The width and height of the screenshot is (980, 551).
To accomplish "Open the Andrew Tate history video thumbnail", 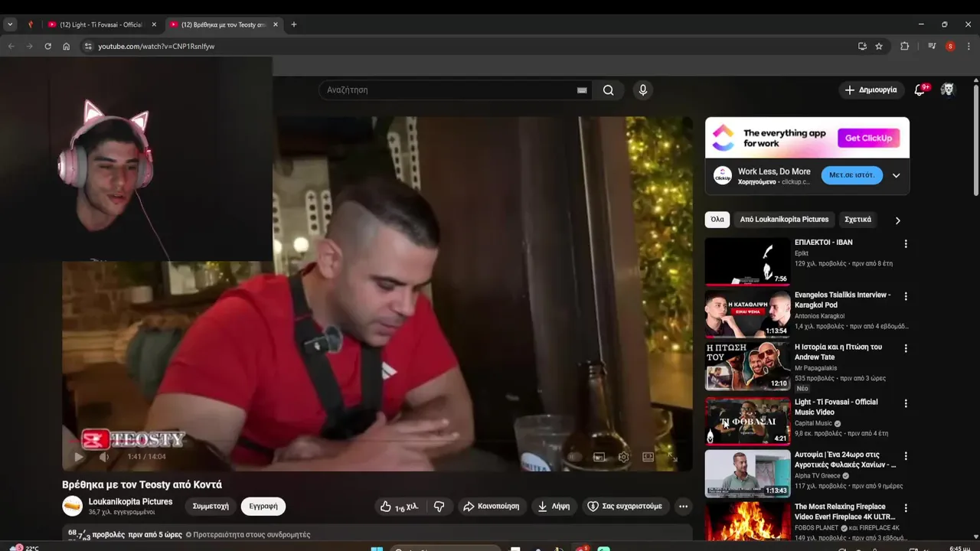I will [747, 366].
